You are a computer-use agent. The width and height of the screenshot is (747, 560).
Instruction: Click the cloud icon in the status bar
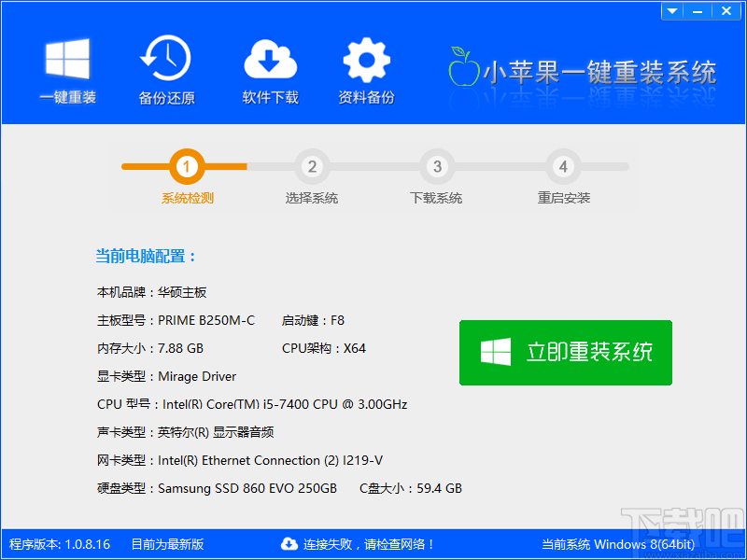coord(289,544)
